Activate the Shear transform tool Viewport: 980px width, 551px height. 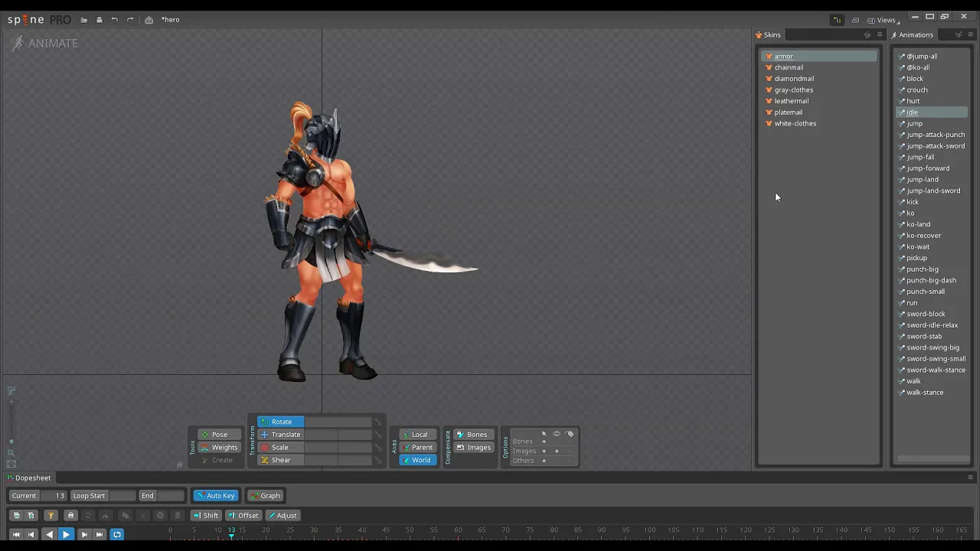tap(280, 461)
